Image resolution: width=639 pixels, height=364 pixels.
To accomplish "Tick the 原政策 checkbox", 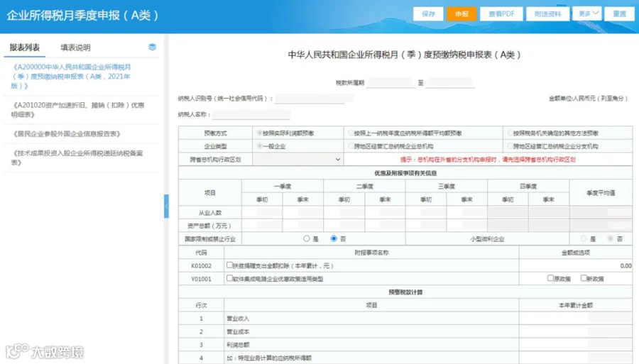I will point(550,278).
